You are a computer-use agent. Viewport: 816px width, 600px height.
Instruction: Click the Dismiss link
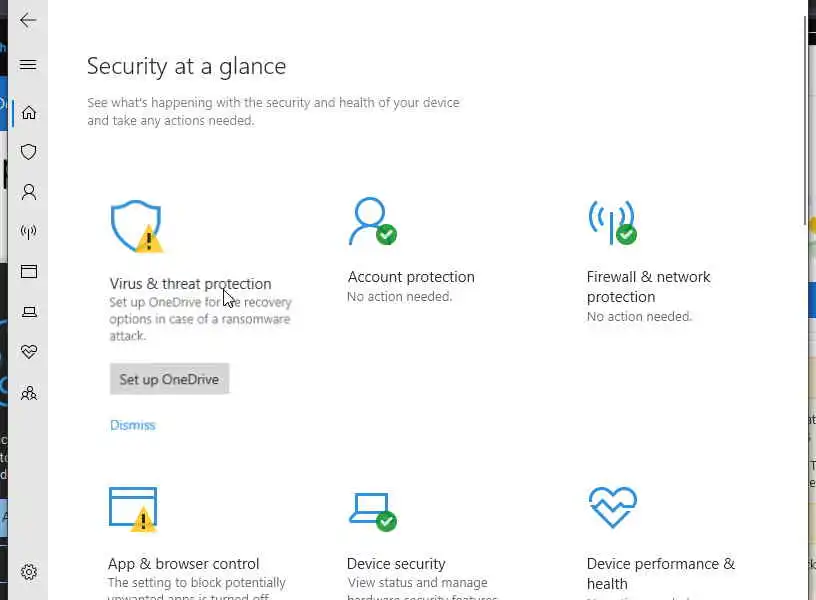[x=133, y=425]
